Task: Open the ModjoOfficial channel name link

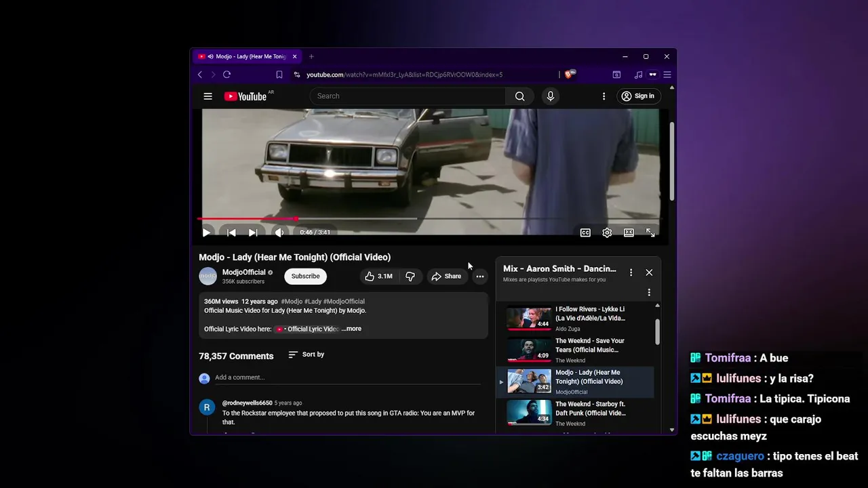Action: click(x=243, y=272)
